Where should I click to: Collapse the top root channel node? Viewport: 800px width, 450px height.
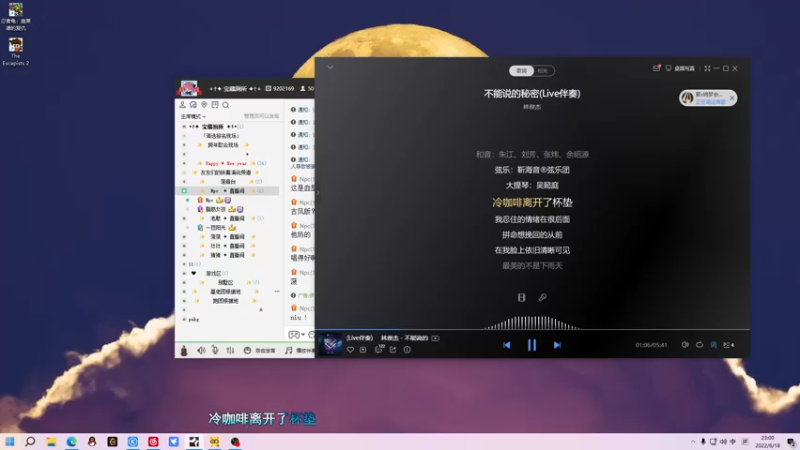(184, 127)
